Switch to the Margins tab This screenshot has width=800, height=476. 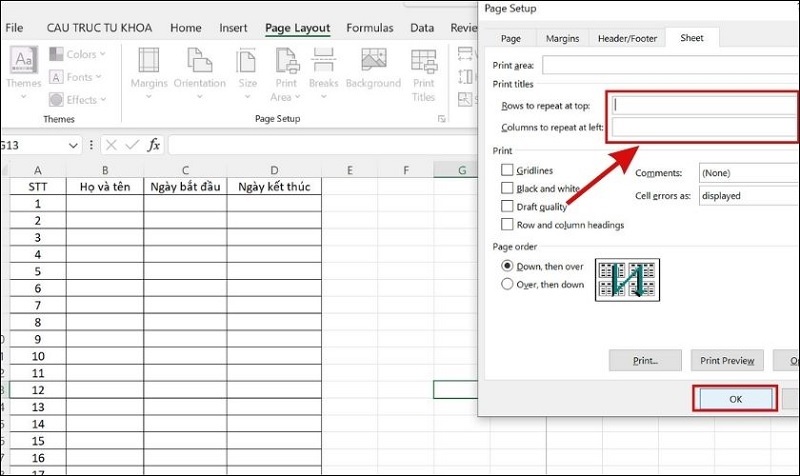562,38
